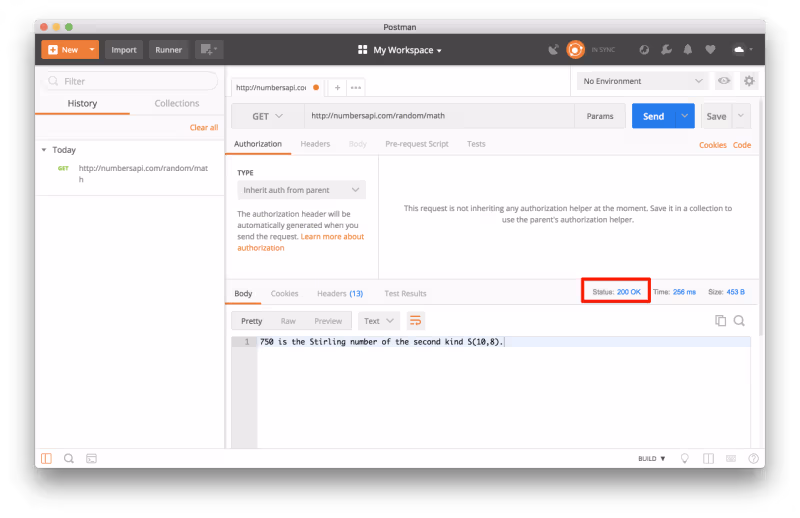Switch to the Collections tab
800x518 pixels.
pos(177,103)
